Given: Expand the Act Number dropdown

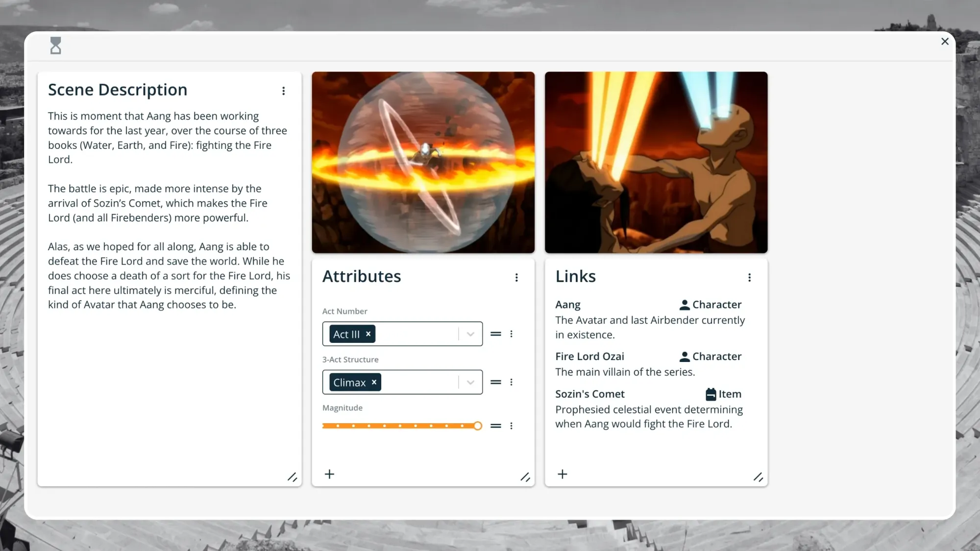Looking at the screenshot, I should coord(470,334).
